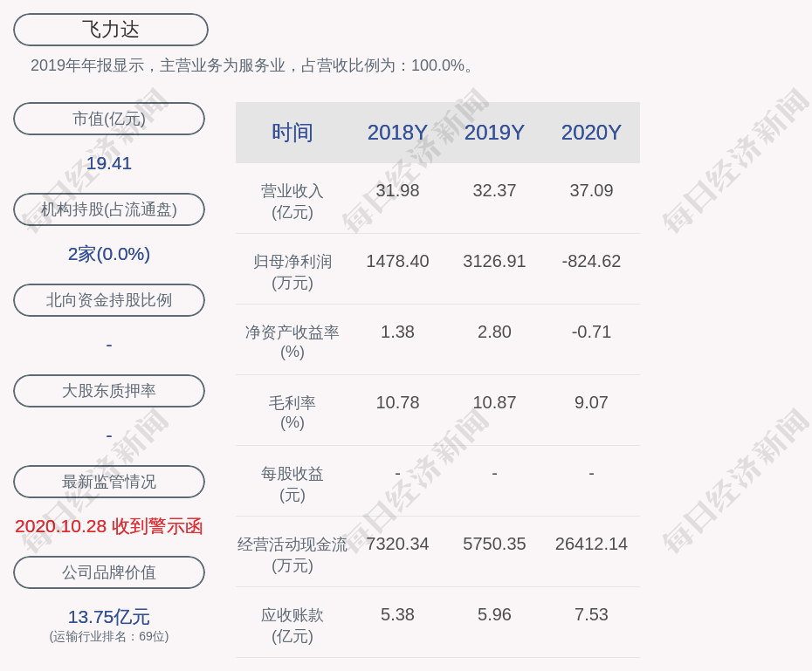812x671 pixels.
Task: Click the 飞力达 company name pill
Action: pos(110,30)
